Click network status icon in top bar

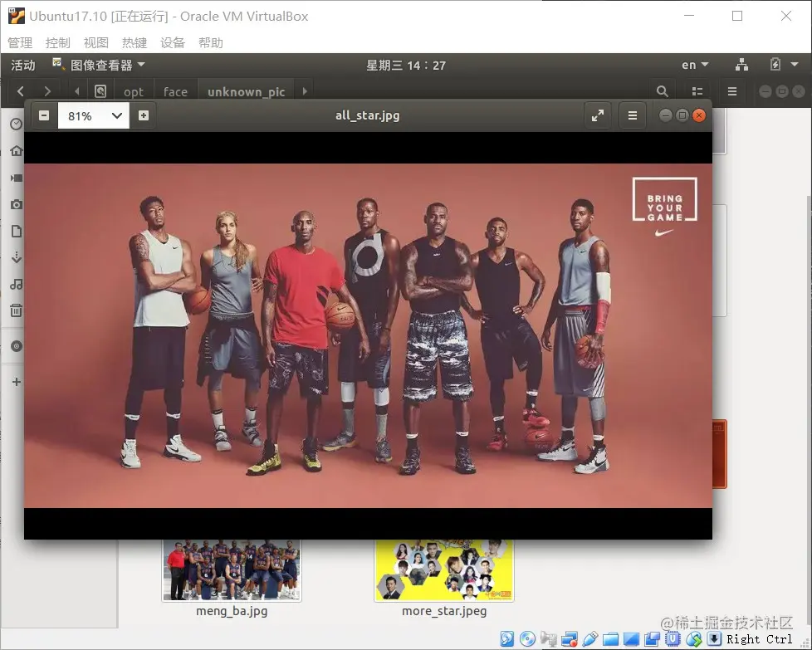pyautogui.click(x=741, y=65)
